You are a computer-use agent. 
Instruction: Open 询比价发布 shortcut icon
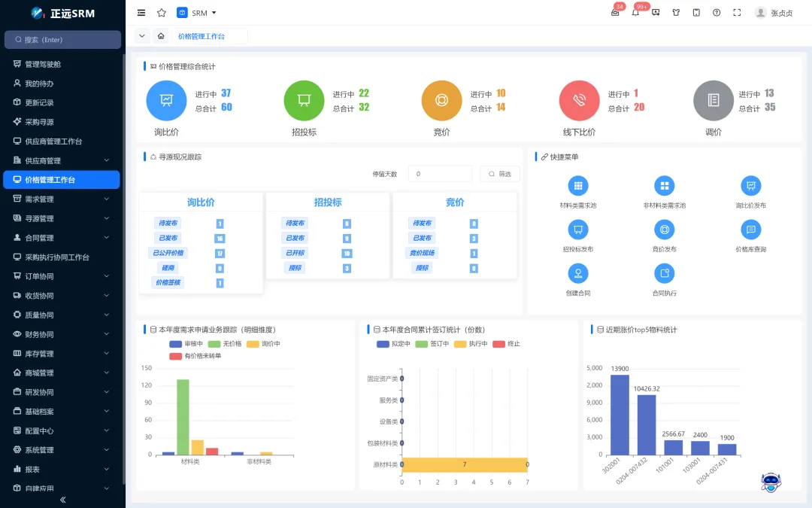tap(751, 186)
